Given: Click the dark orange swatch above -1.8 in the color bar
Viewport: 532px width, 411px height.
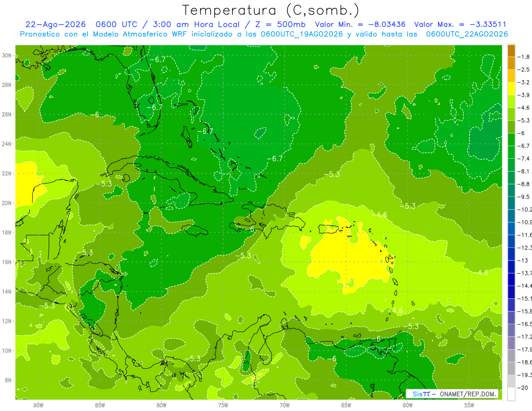Looking at the screenshot, I should pyautogui.click(x=511, y=51).
